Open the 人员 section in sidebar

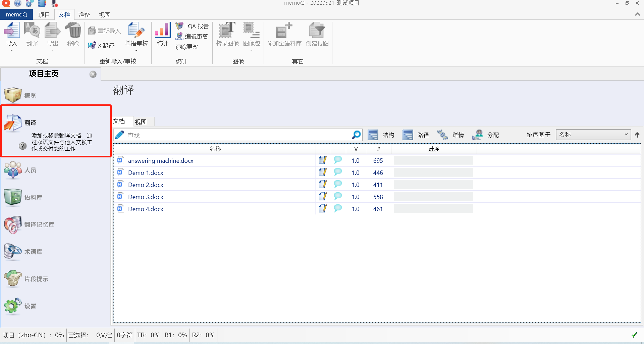pyautogui.click(x=20, y=170)
